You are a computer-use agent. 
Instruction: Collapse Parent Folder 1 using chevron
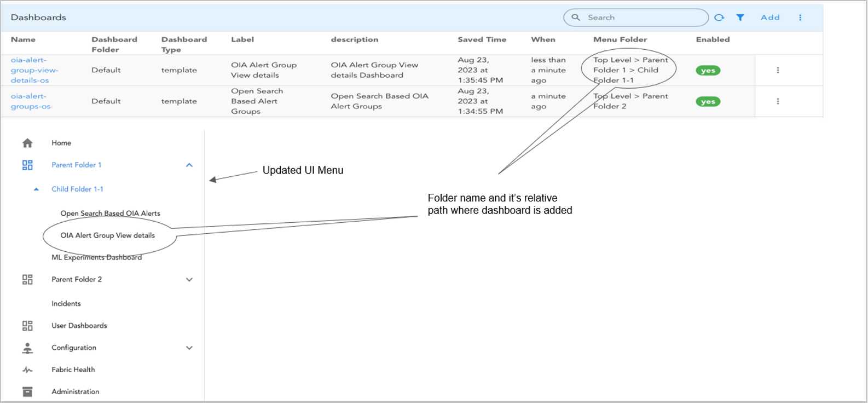click(x=189, y=165)
